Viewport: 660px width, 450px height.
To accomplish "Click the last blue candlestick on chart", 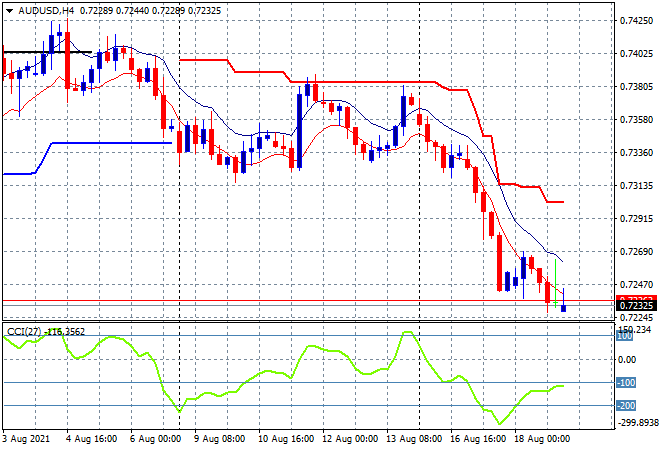I will tap(563, 307).
